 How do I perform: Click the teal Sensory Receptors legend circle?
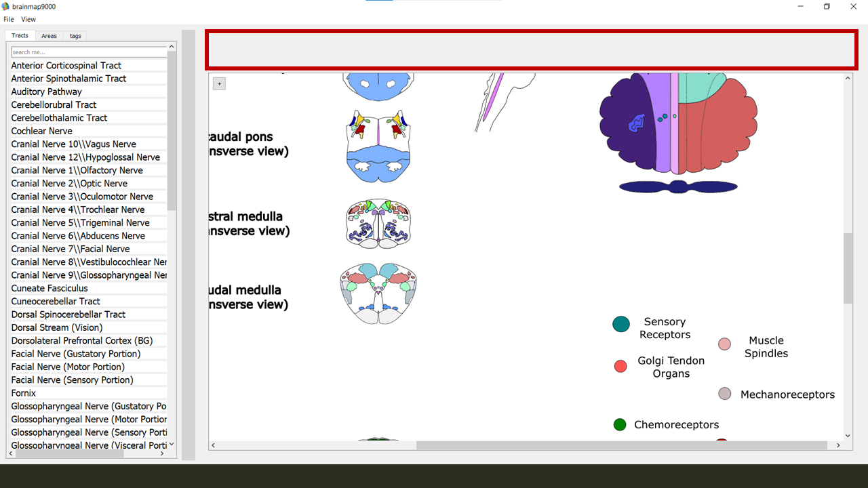coord(621,324)
